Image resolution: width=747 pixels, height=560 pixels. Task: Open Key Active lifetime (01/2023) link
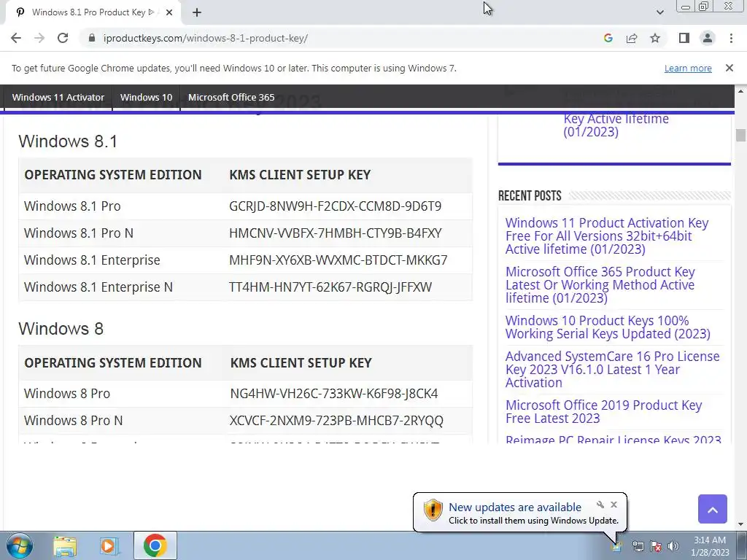pos(616,125)
